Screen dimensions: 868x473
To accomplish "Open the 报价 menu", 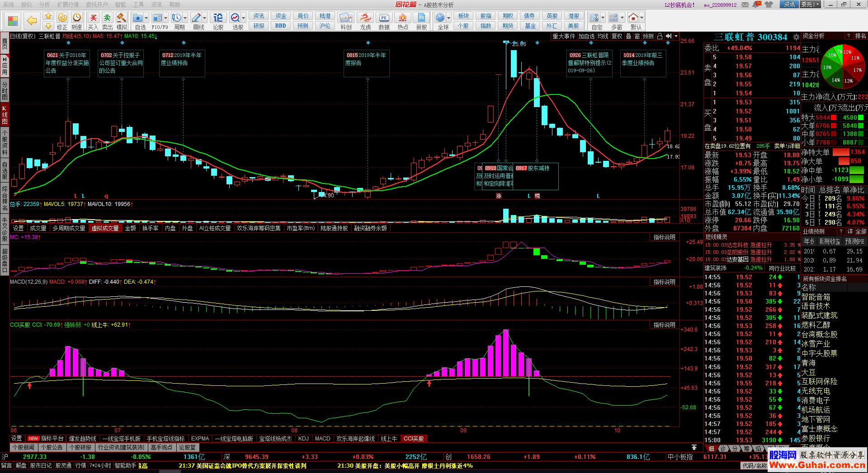I will pyautogui.click(x=27, y=5).
